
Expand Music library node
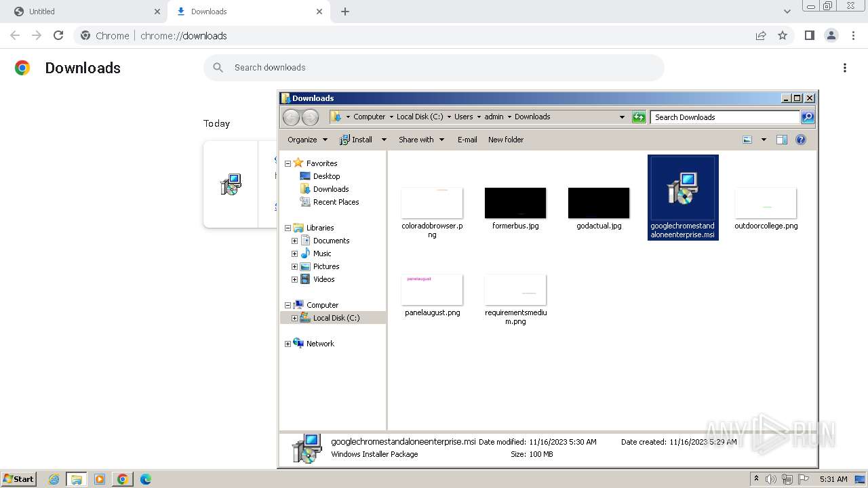294,253
